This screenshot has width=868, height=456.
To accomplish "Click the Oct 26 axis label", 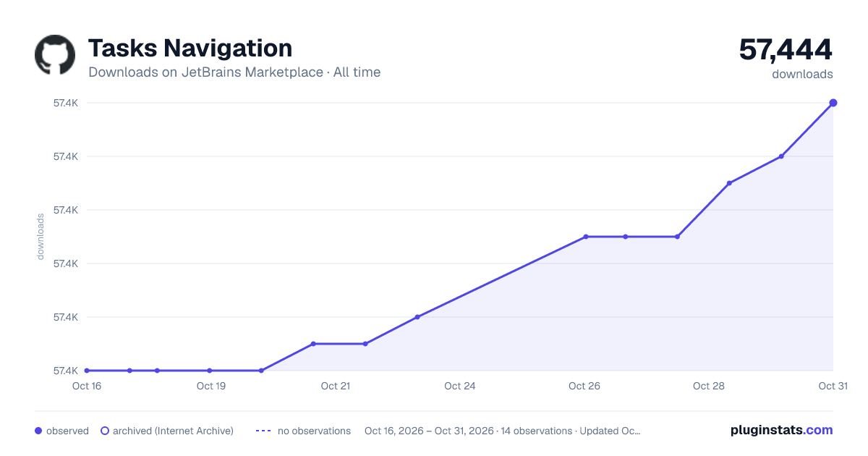I will click(x=584, y=386).
